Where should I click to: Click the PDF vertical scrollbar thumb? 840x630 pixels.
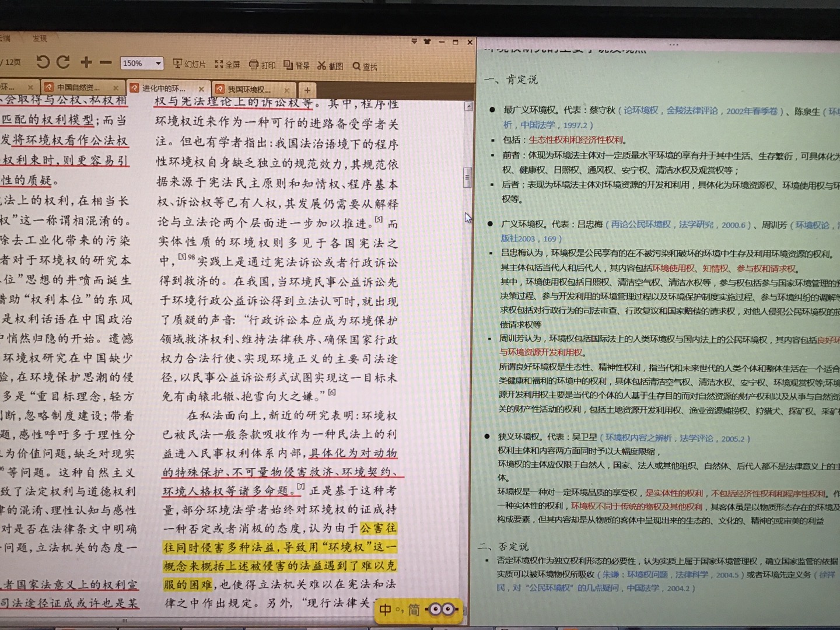(467, 177)
